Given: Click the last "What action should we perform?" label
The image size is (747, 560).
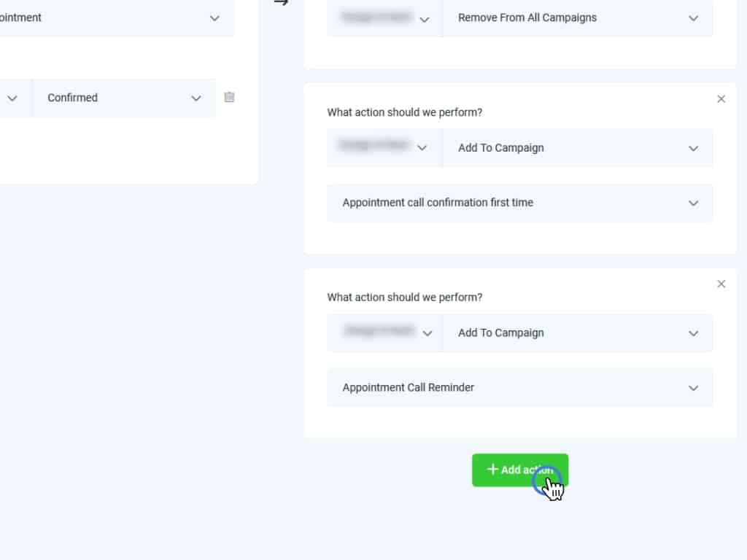Looking at the screenshot, I should click(404, 297).
